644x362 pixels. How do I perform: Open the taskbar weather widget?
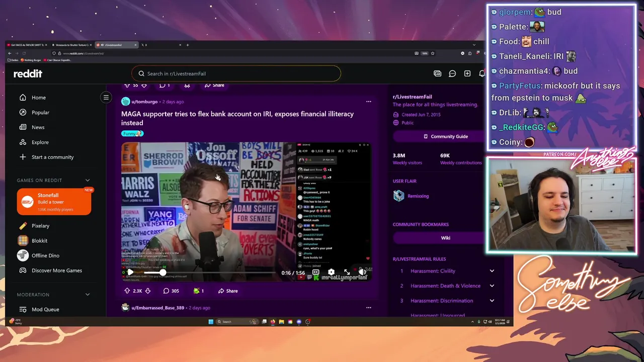click(x=15, y=322)
